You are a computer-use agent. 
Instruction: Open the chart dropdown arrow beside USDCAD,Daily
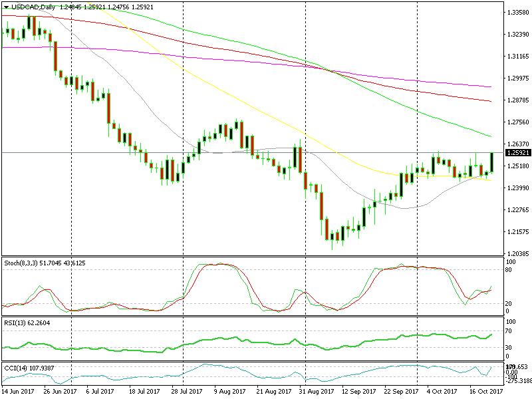click(x=6, y=7)
